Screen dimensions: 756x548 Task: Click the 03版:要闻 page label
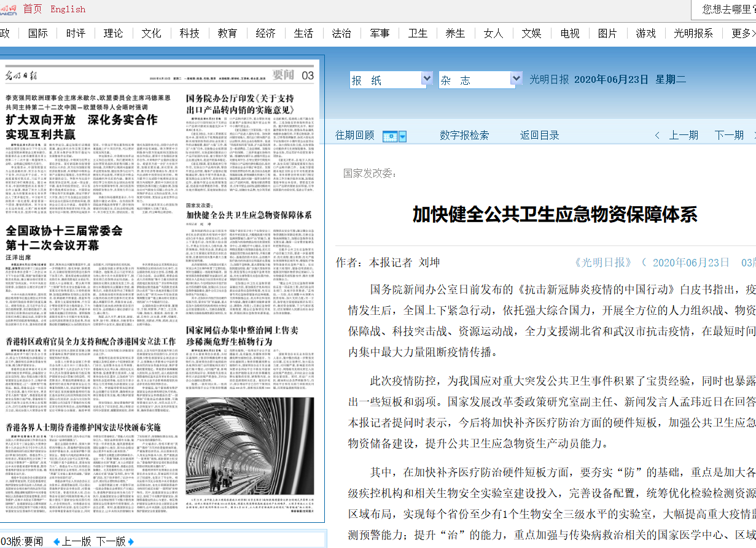click(x=21, y=541)
